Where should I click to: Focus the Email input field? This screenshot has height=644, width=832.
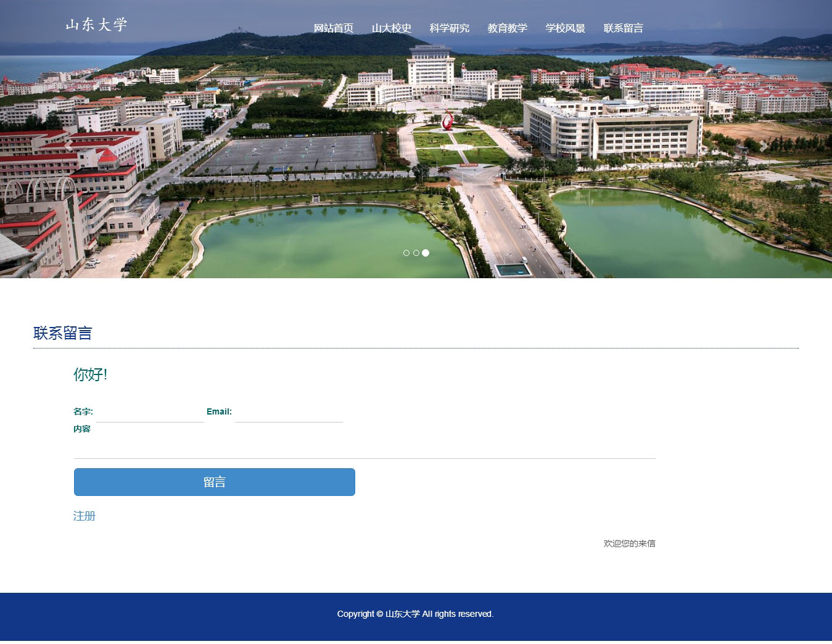(x=289, y=413)
